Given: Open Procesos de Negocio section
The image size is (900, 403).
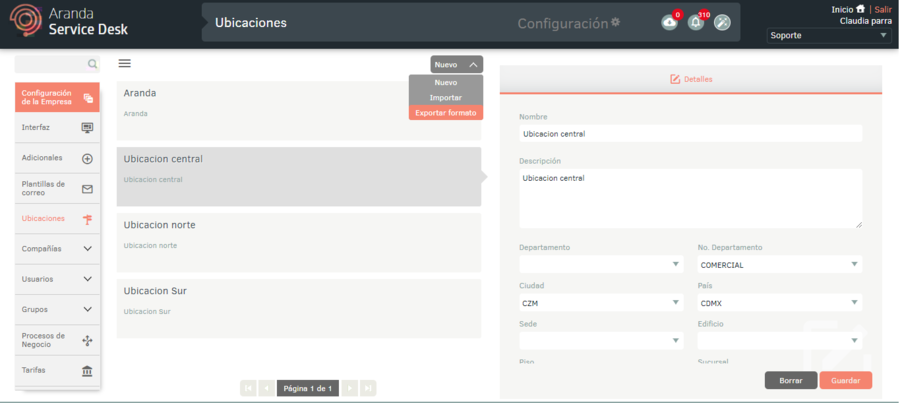Looking at the screenshot, I should (x=57, y=341).
